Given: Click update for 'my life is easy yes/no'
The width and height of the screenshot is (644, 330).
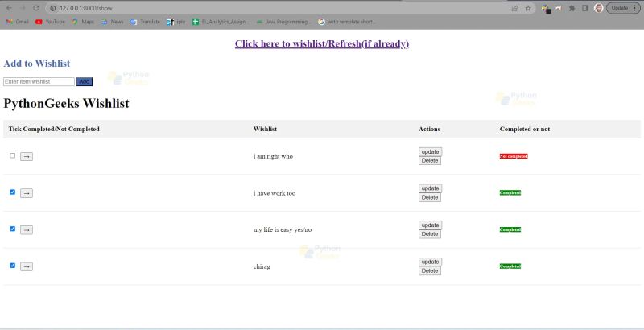Looking at the screenshot, I should coord(431,225).
